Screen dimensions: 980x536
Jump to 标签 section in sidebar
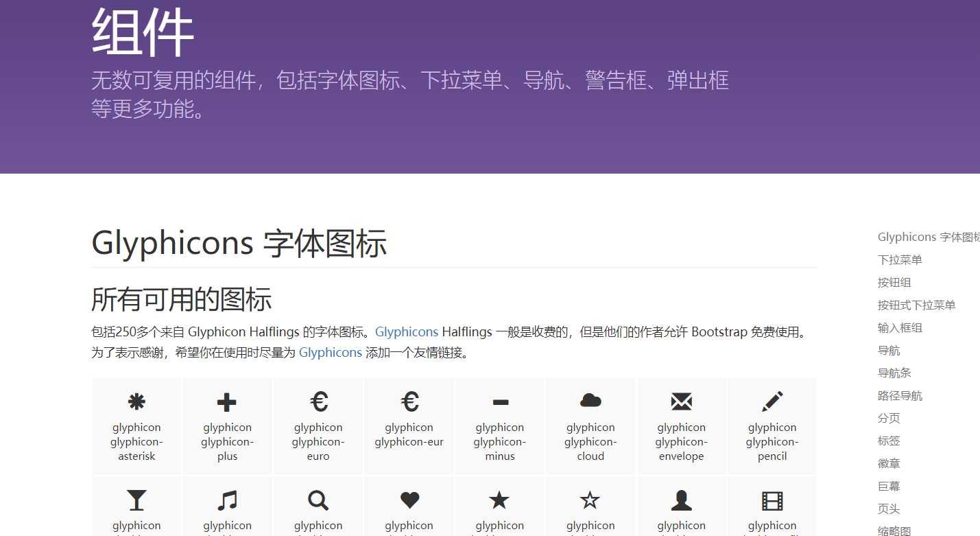coord(889,441)
